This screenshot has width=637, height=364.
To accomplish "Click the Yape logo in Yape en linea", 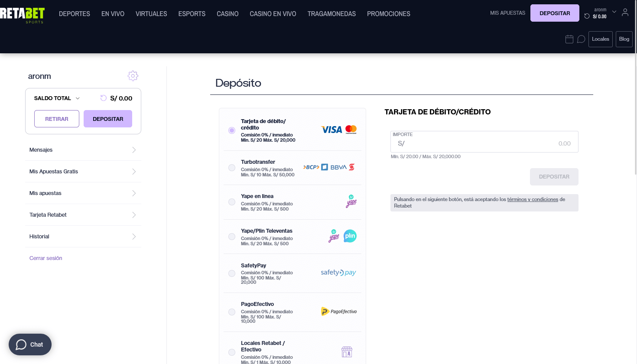I will (x=351, y=201).
